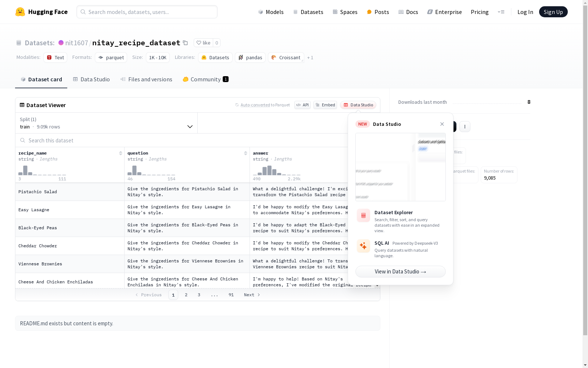This screenshot has width=588, height=368.
Task: Click the Data Studio button in viewer header
Action: (358, 105)
